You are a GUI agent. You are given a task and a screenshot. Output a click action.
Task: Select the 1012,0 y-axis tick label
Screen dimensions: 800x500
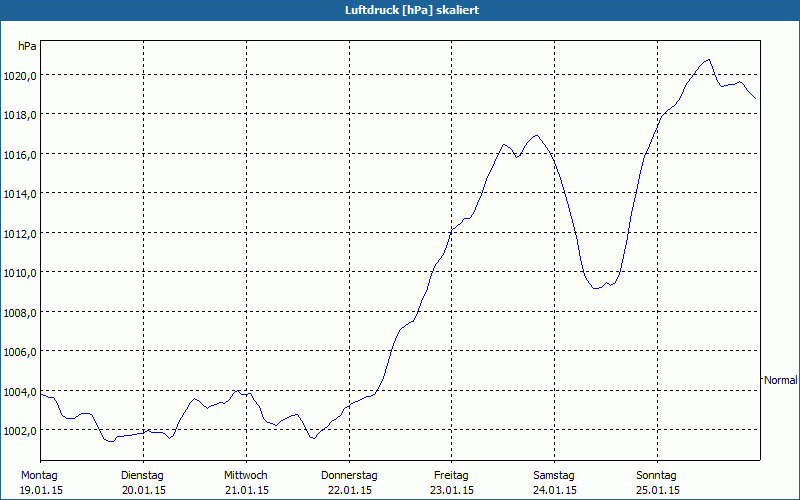coord(20,233)
